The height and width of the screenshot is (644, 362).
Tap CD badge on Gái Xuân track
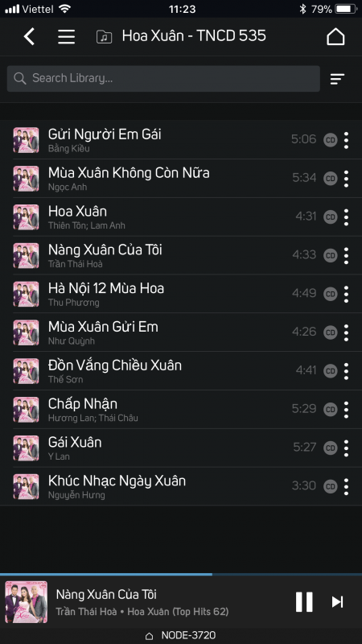point(331,448)
